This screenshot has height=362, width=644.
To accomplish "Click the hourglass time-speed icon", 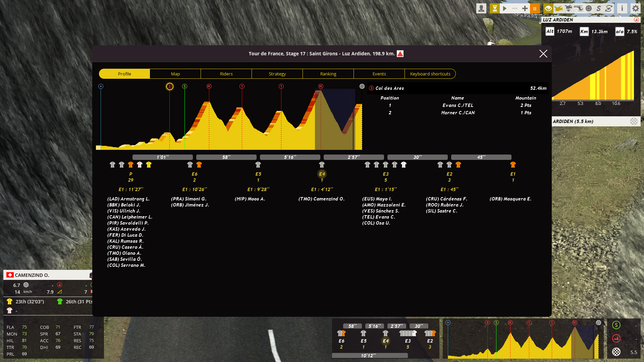I will (x=494, y=8).
